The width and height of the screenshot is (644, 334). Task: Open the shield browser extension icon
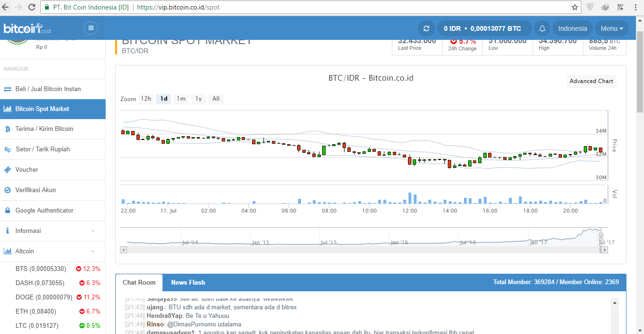590,7
